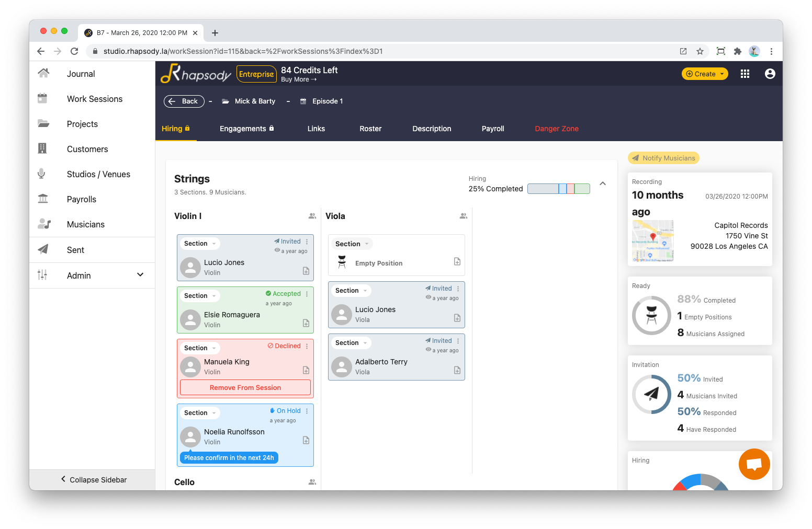This screenshot has width=812, height=529.
Task: Open the Capitol Records map thumbnail
Action: tap(652, 241)
